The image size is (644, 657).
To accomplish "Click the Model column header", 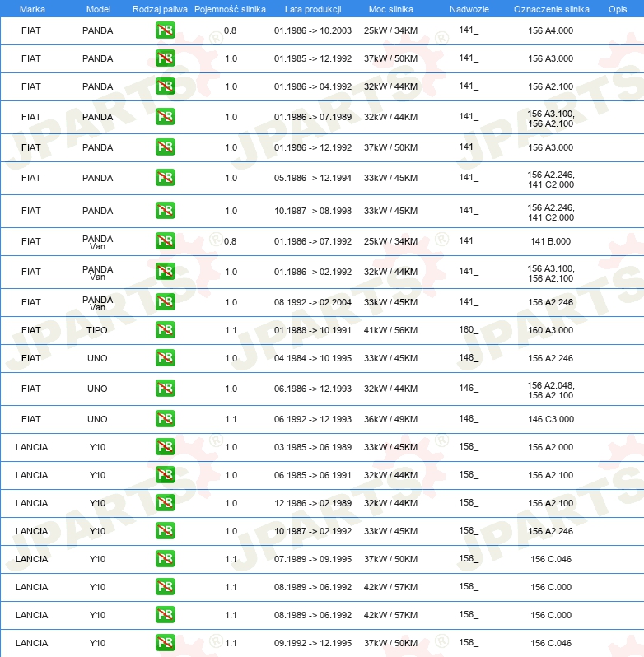I will (x=99, y=9).
